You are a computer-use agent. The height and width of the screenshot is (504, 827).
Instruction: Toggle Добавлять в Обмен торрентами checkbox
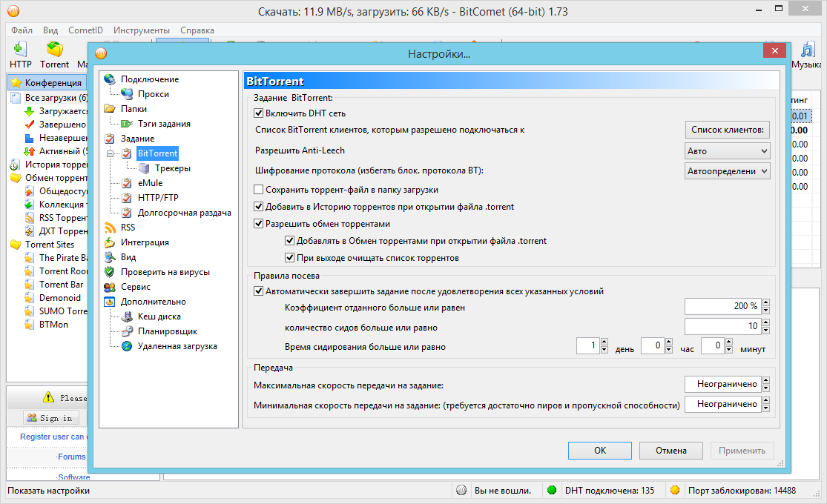(x=289, y=241)
